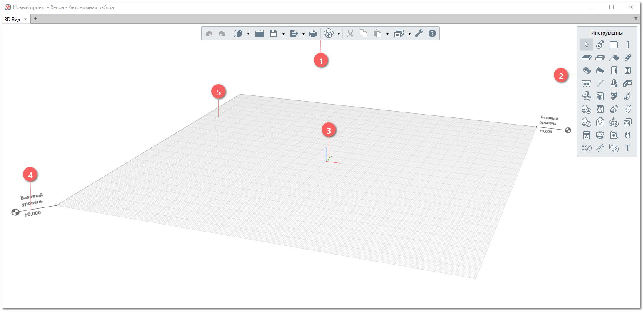Print with the printer icon
Image resolution: width=644 pixels, height=312 pixels.
pos(313,34)
